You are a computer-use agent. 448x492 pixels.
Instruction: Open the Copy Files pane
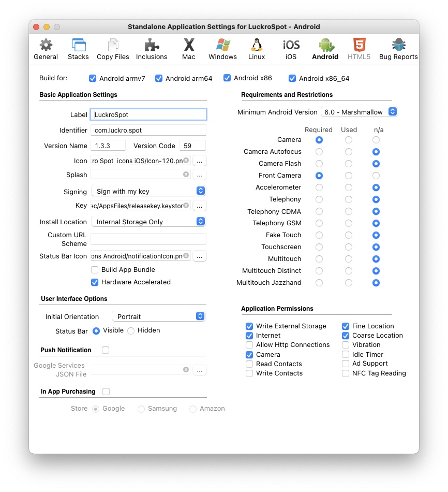click(113, 50)
